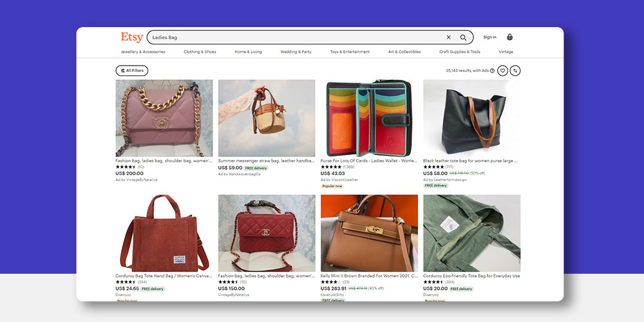
Task: Click the star rating with (717) reviews
Action: click(438, 167)
